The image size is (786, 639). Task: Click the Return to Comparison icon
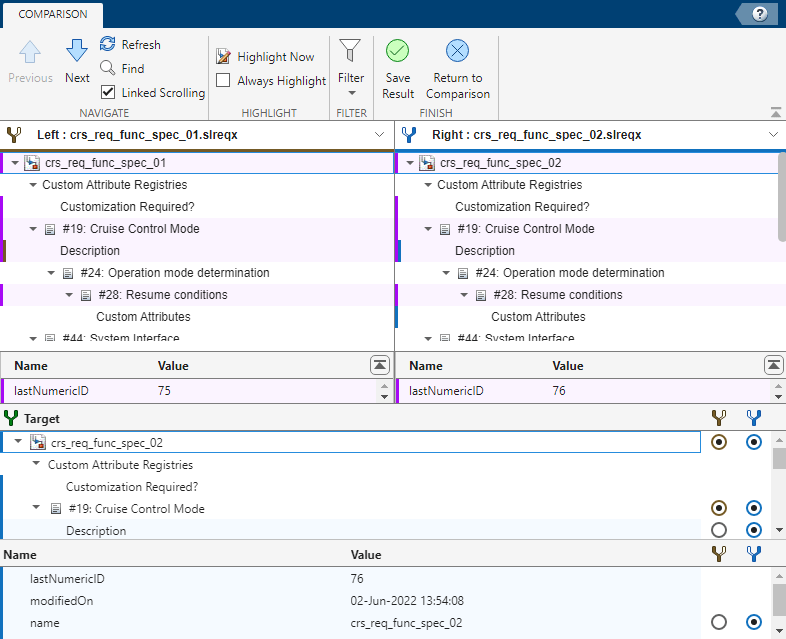pos(457,52)
